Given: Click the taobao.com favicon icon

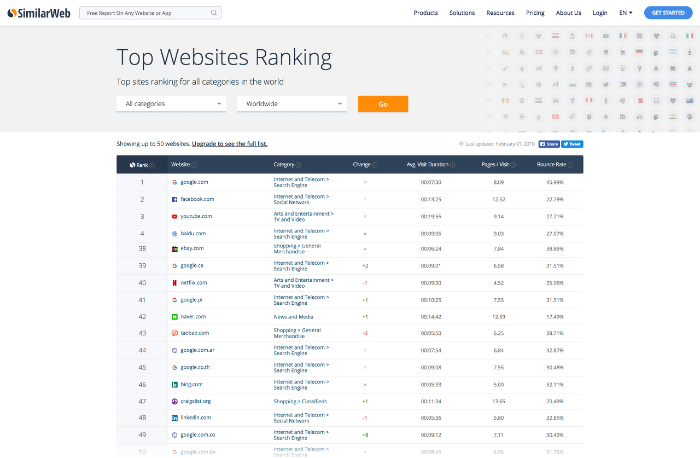Looking at the screenshot, I should pos(175,333).
